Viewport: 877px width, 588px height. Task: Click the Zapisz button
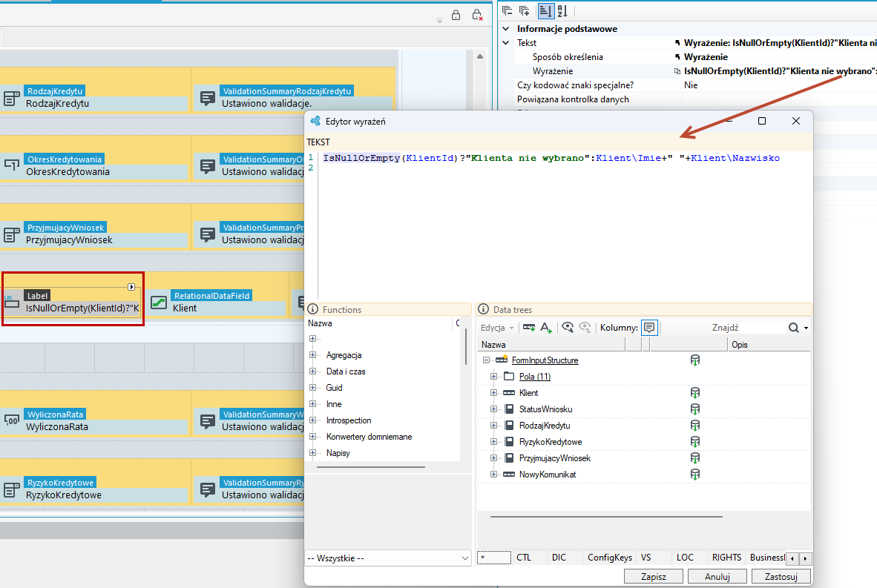653,576
